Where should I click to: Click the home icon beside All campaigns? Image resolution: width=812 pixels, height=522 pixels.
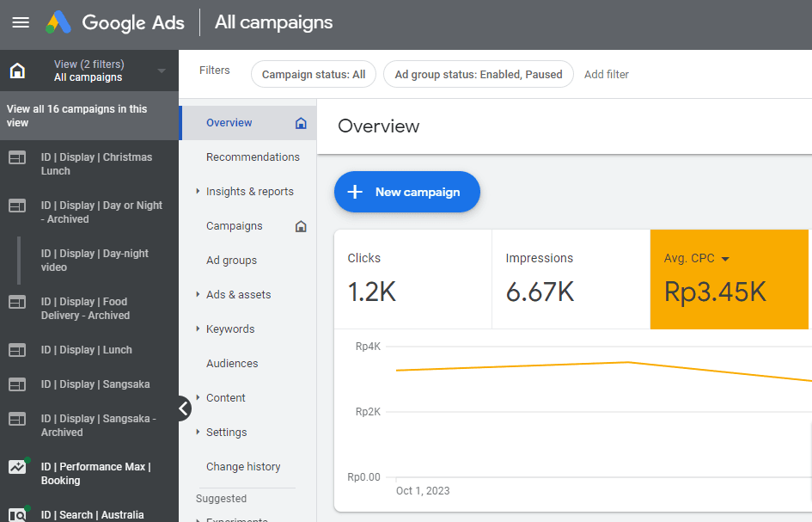coord(17,71)
